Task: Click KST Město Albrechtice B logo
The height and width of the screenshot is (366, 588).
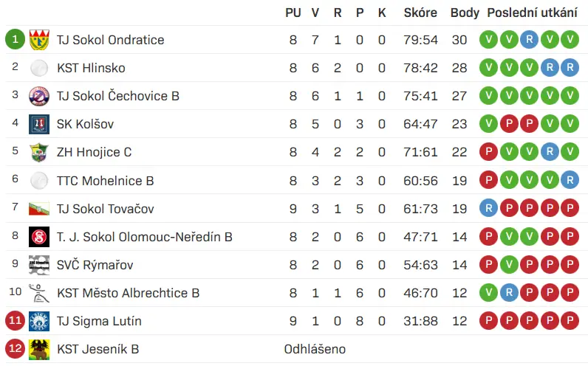Action: 39,293
